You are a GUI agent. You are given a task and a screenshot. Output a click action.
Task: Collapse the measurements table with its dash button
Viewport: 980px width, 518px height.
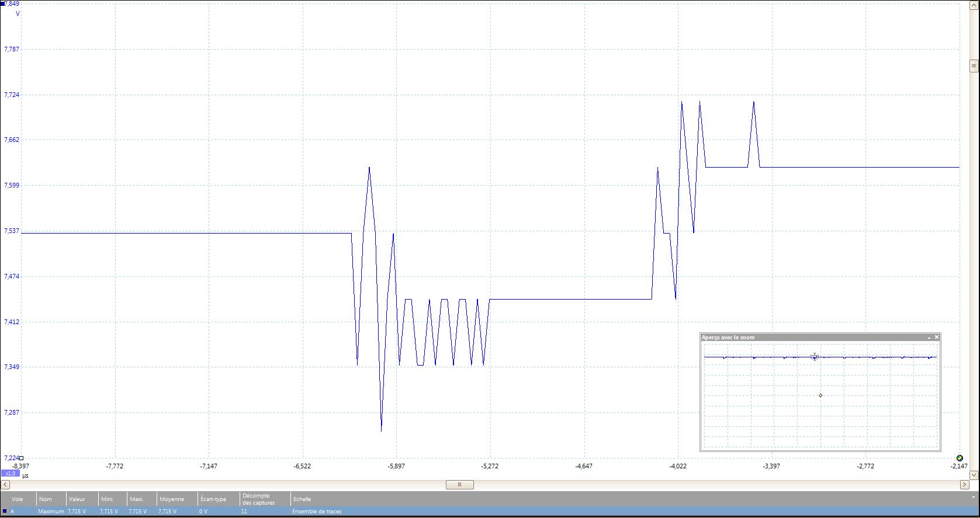coord(973,498)
